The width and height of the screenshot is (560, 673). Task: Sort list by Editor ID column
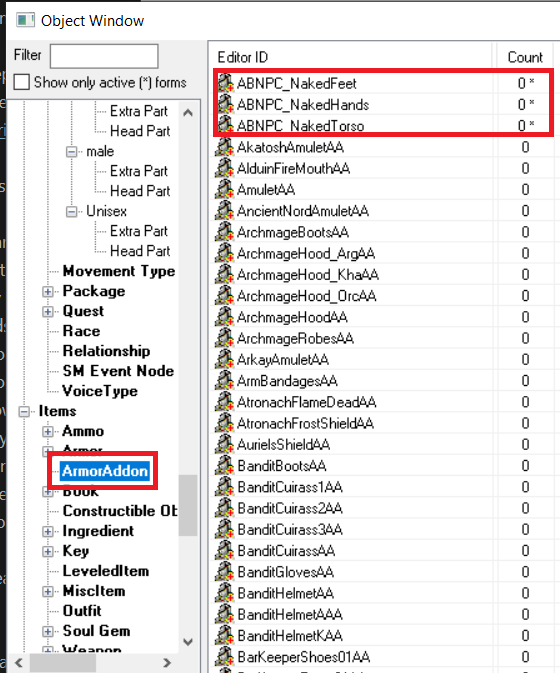352,57
